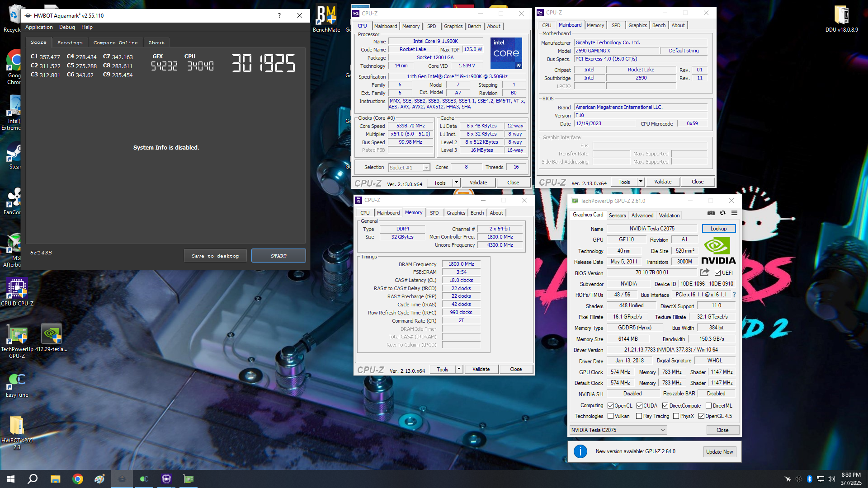This screenshot has width=868, height=488.
Task: Open Bluetooth system tray icon
Action: [x=809, y=479]
